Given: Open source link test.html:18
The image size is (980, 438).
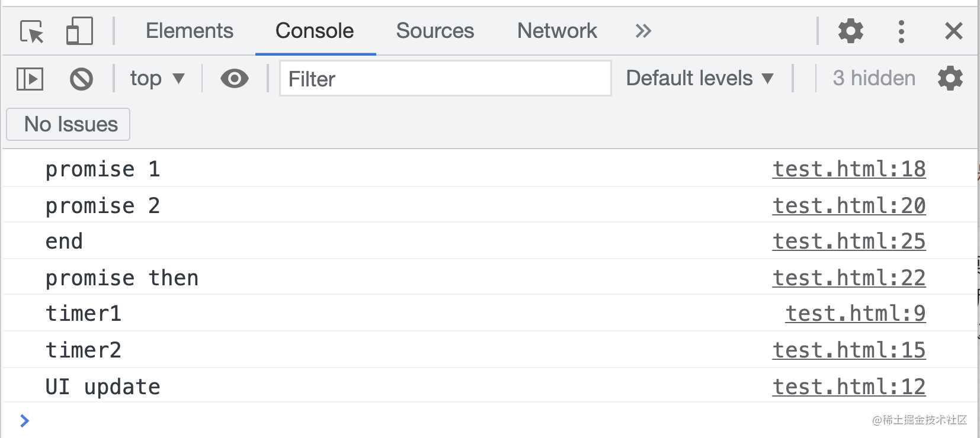Looking at the screenshot, I should click(x=848, y=169).
